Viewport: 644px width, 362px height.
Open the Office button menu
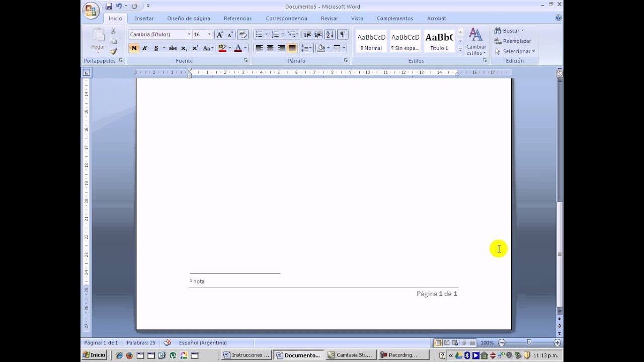click(x=91, y=10)
